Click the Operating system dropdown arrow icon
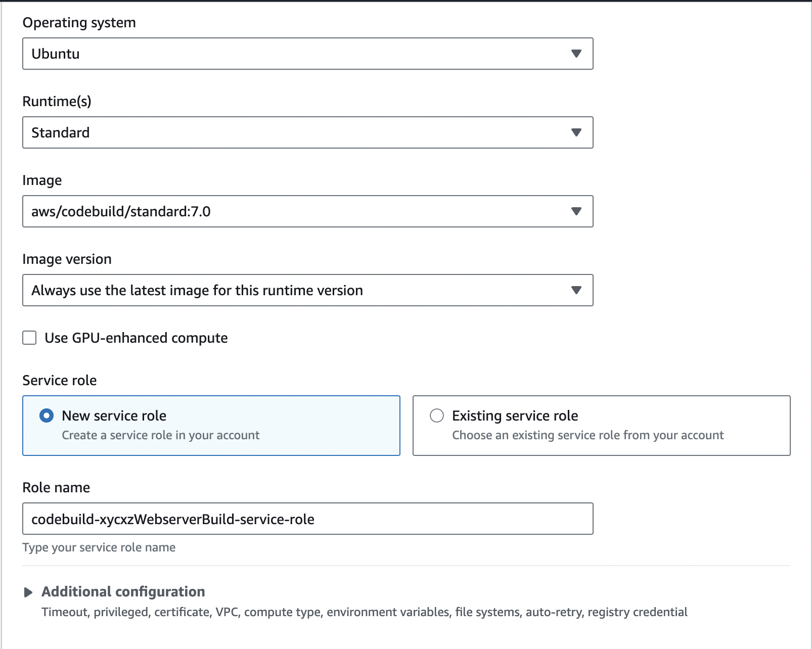The width and height of the screenshot is (812, 649). (576, 54)
